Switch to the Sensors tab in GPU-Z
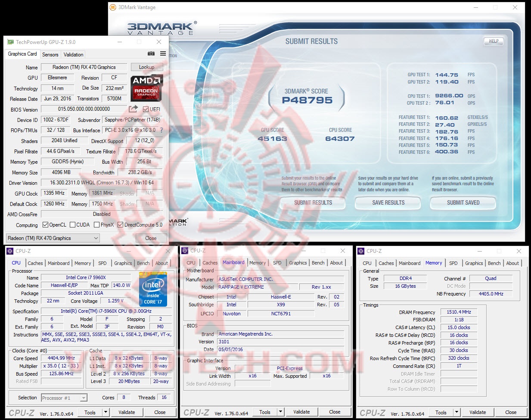The width and height of the screenshot is (531, 420). [50, 54]
